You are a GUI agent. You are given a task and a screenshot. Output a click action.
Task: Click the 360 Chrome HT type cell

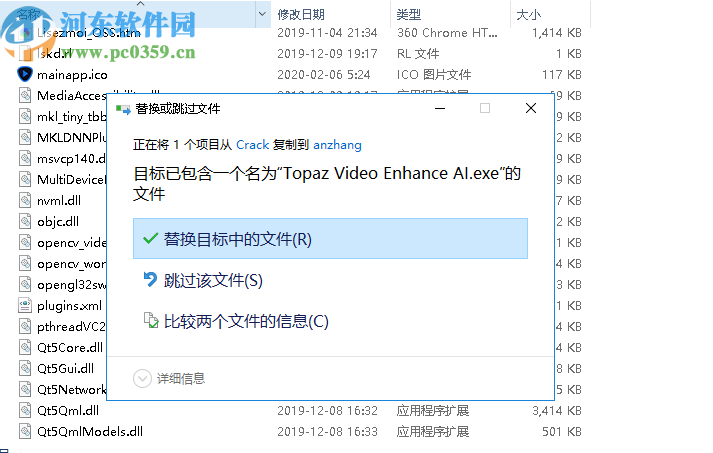coord(447,33)
